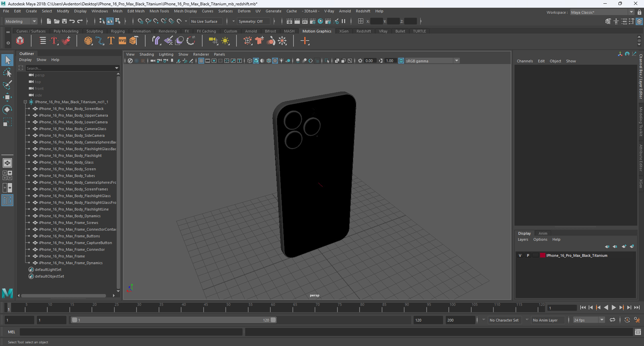Viewport: 644px width, 346px height.
Task: Activate the Lasso select tool
Action: click(x=7, y=72)
